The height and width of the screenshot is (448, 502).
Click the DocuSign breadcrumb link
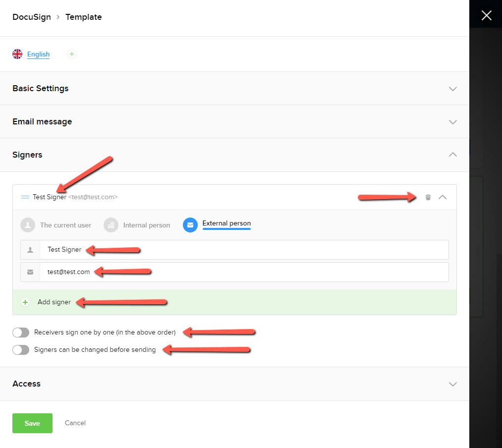[32, 17]
